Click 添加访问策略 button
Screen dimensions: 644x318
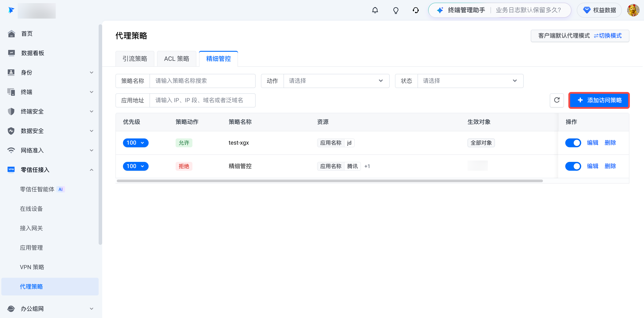[x=599, y=100]
